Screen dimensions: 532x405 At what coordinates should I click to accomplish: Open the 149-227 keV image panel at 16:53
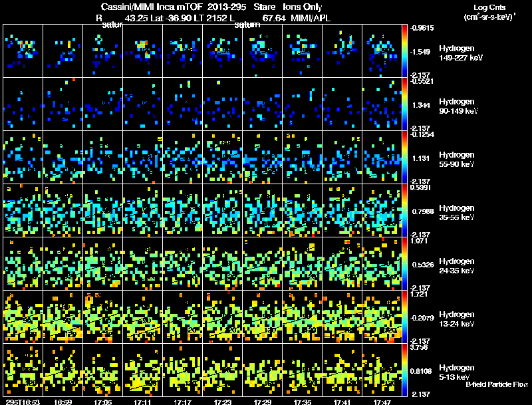click(x=23, y=51)
